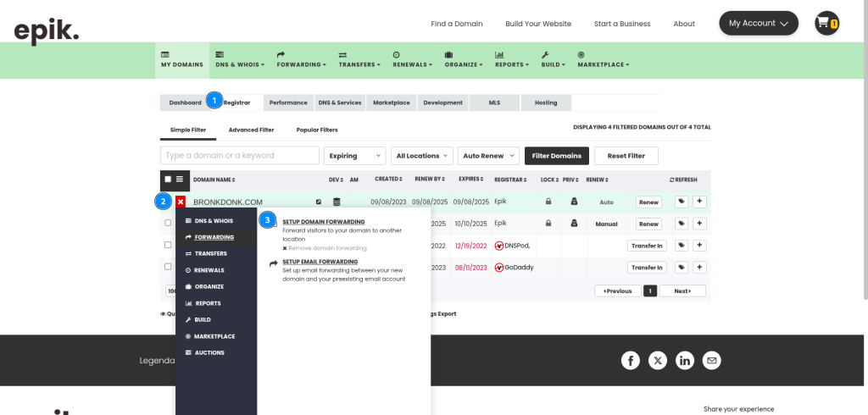Click plus icon in DNSPod row
The height and width of the screenshot is (415, 868).
[699, 246]
